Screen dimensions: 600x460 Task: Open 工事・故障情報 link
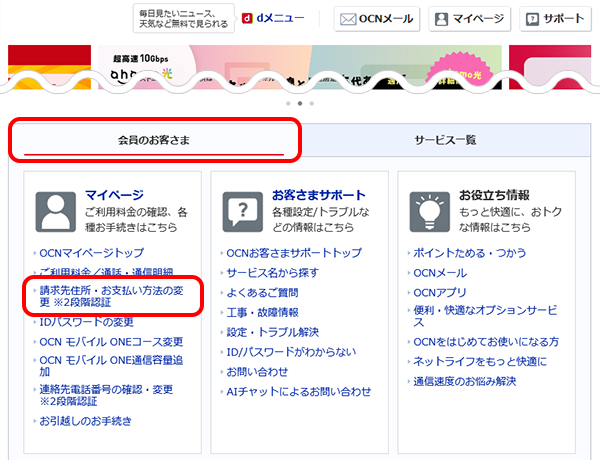click(262, 312)
